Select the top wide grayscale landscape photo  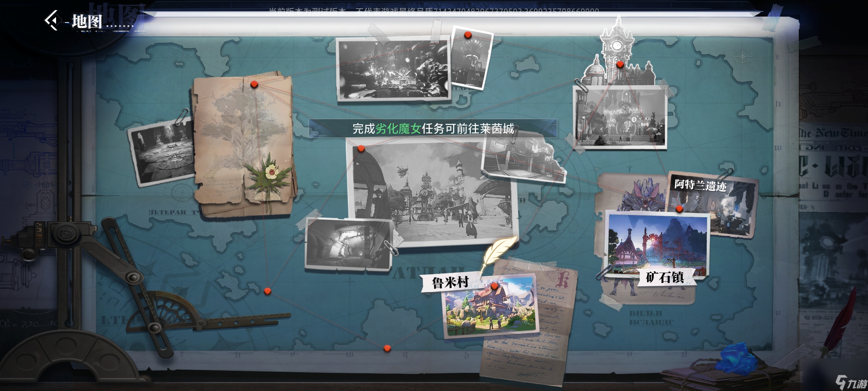coord(393,69)
